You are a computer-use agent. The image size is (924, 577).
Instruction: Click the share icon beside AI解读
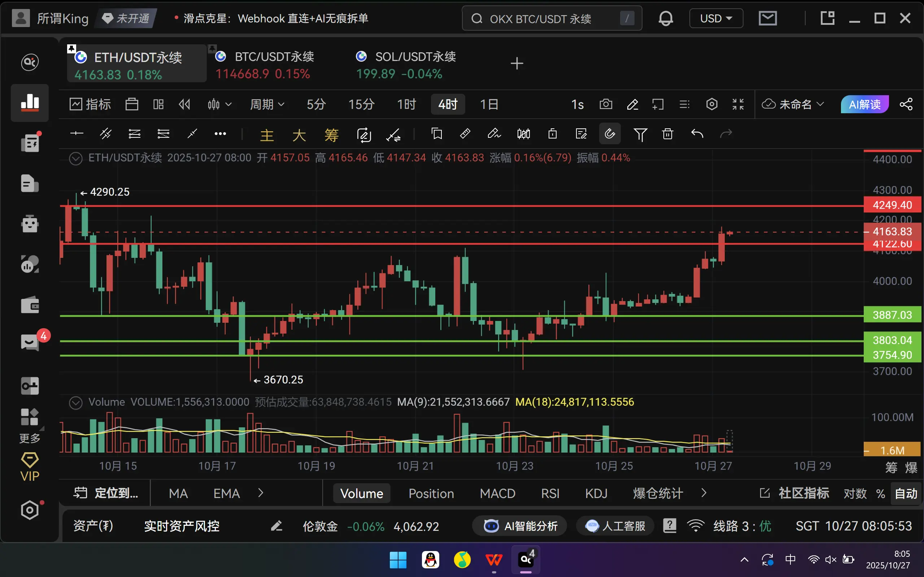coord(906,104)
